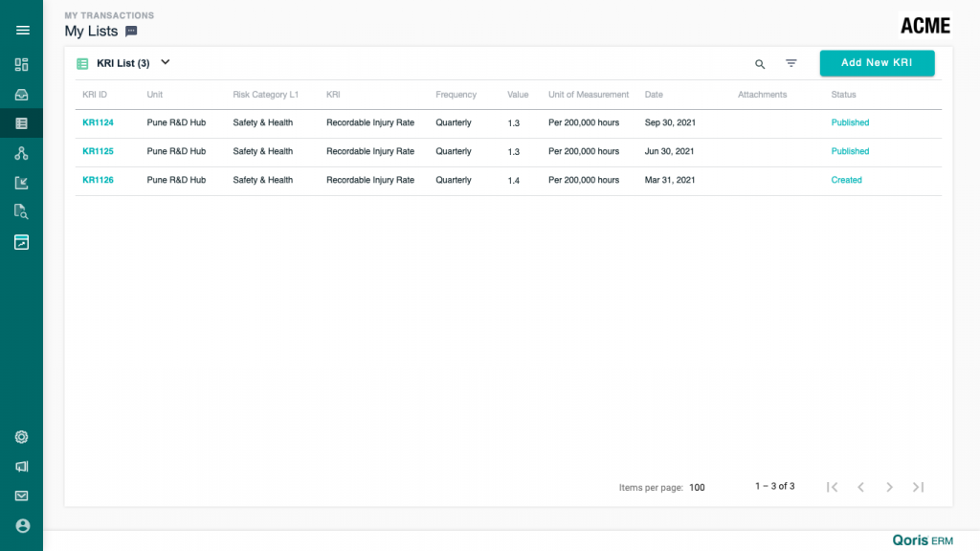This screenshot has width=980, height=551.
Task: Go to first page
Action: (x=832, y=487)
